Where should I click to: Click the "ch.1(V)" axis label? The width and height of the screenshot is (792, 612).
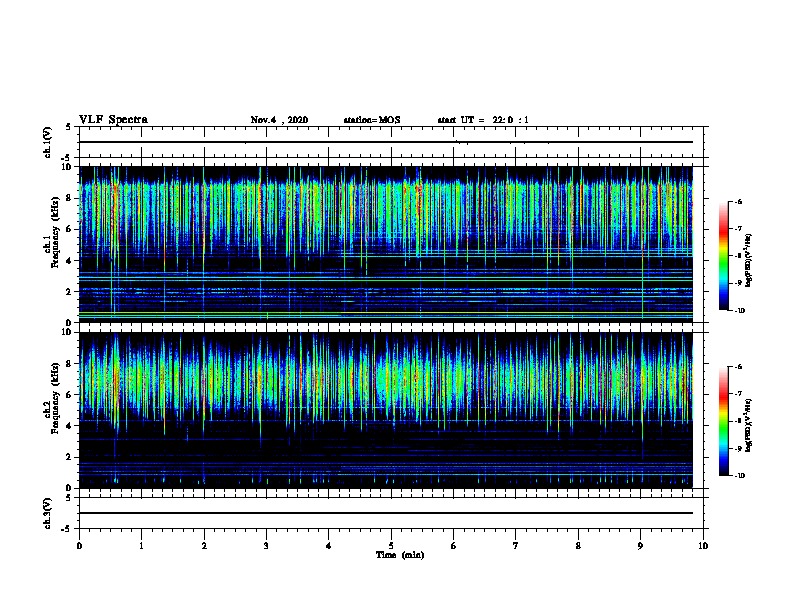[x=47, y=142]
